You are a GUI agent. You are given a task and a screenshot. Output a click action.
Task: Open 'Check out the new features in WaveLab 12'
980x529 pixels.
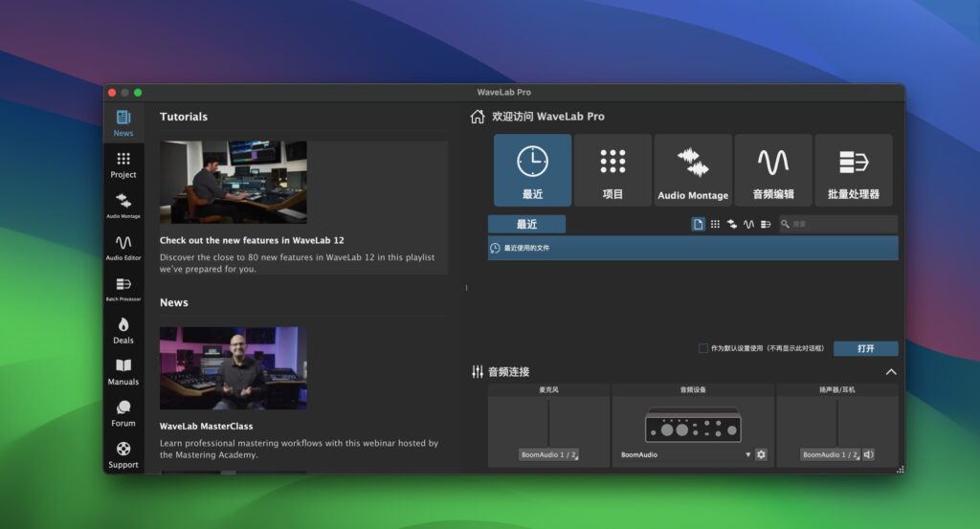click(252, 240)
